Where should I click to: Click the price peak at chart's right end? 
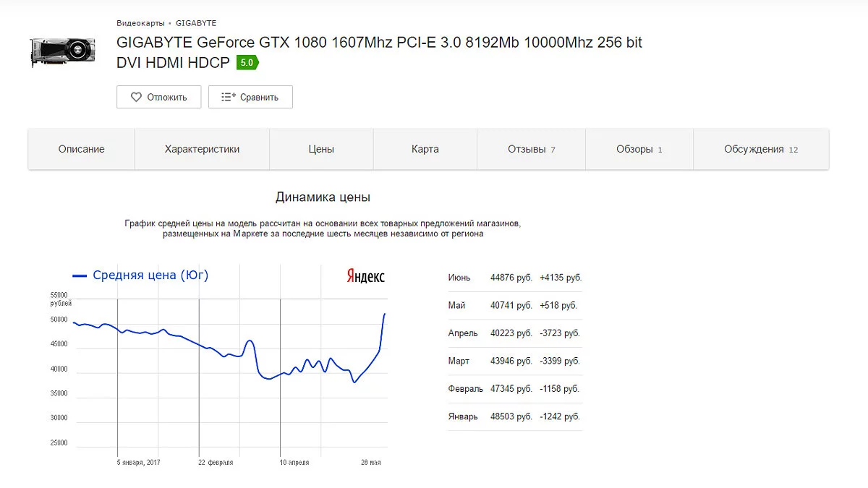coord(385,314)
